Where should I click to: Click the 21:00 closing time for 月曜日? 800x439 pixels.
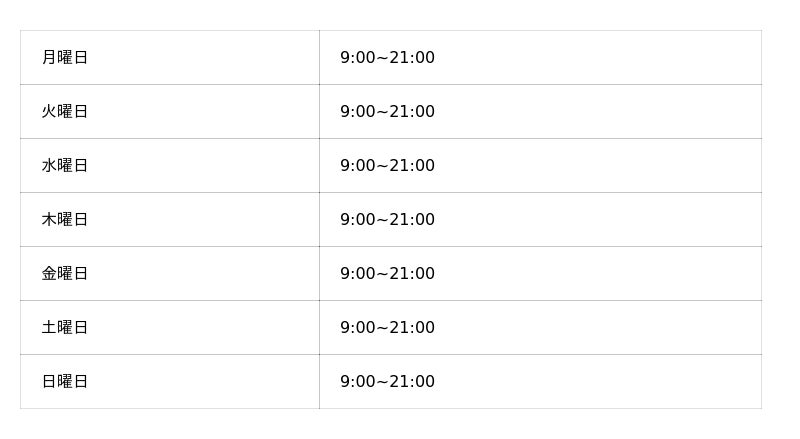[x=412, y=58]
